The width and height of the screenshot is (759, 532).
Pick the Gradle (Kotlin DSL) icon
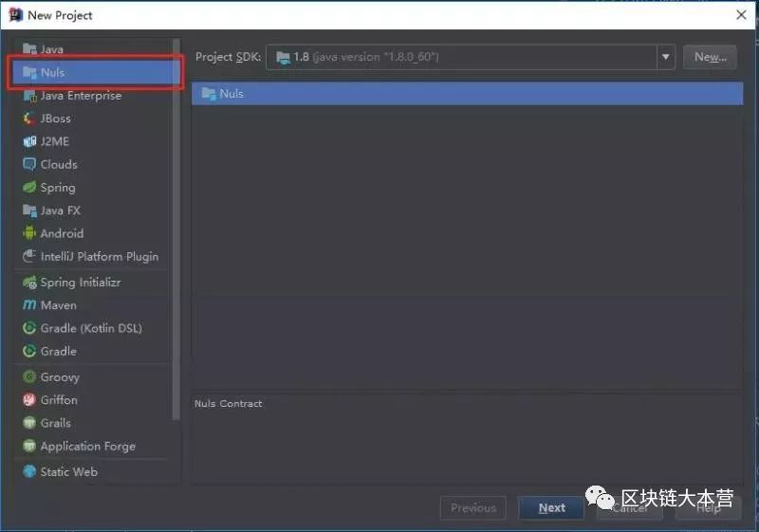(x=29, y=328)
